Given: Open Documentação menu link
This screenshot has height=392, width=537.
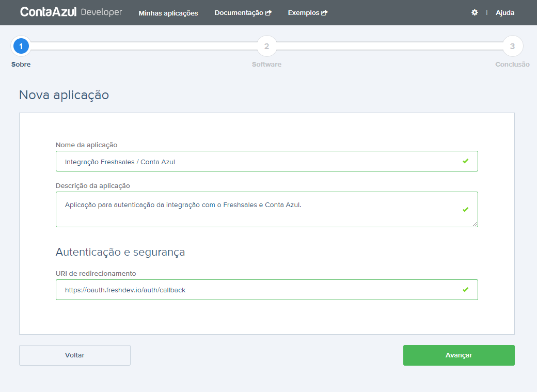Looking at the screenshot, I should [243, 13].
